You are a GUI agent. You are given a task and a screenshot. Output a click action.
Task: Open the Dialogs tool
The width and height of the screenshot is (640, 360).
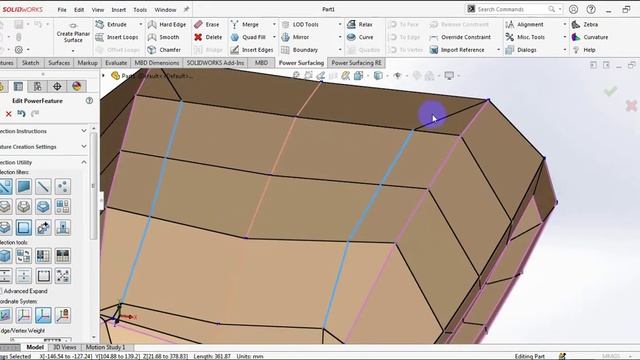click(x=521, y=50)
